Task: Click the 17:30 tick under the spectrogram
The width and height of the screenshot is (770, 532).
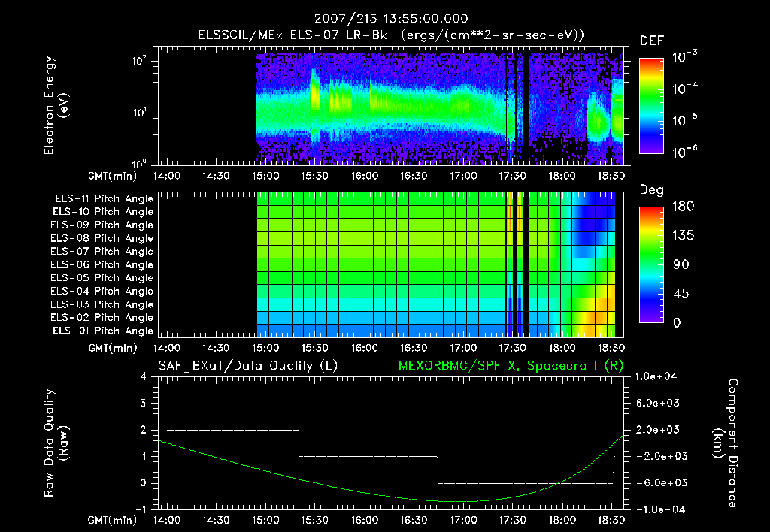Action: tap(513, 176)
